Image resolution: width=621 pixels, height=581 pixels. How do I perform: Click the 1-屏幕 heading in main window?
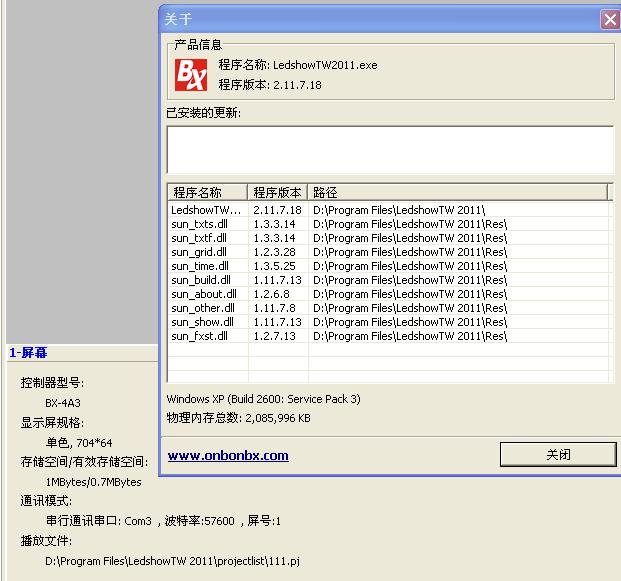(x=28, y=352)
